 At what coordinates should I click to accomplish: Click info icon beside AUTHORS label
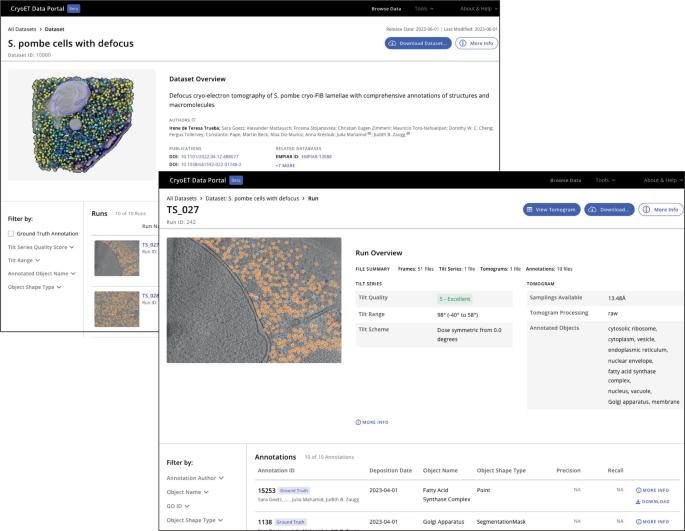[194, 120]
